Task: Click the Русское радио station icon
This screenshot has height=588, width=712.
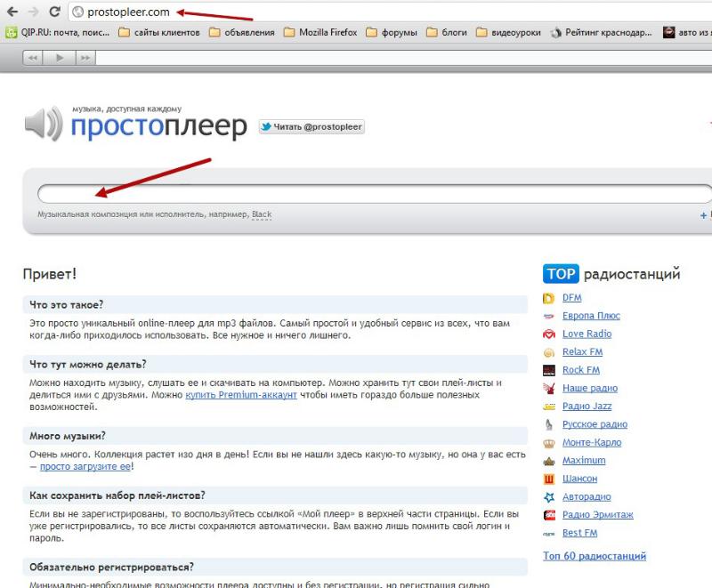Action: point(549,424)
